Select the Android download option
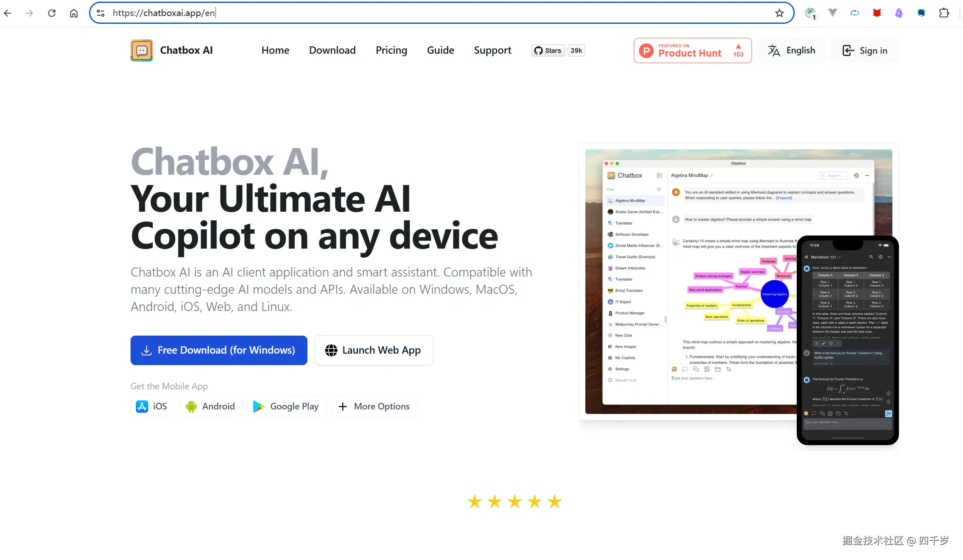Screen dimensions: 963x560 click(x=211, y=406)
